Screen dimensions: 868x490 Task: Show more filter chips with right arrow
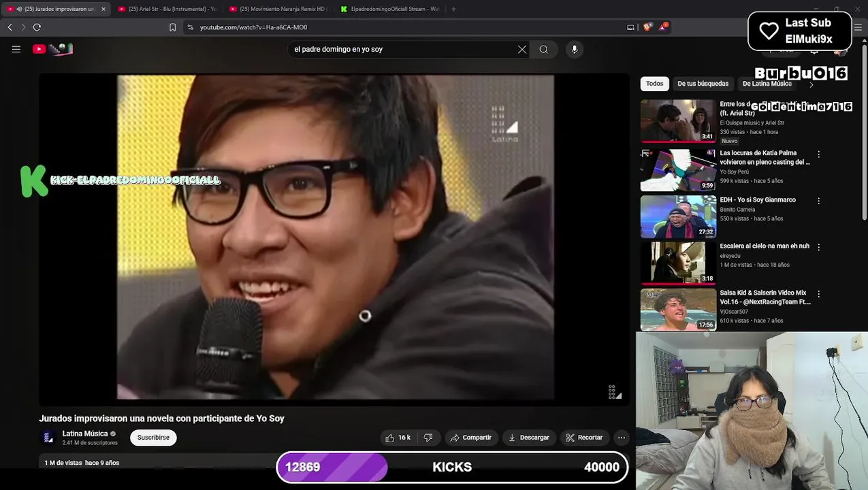pos(811,84)
